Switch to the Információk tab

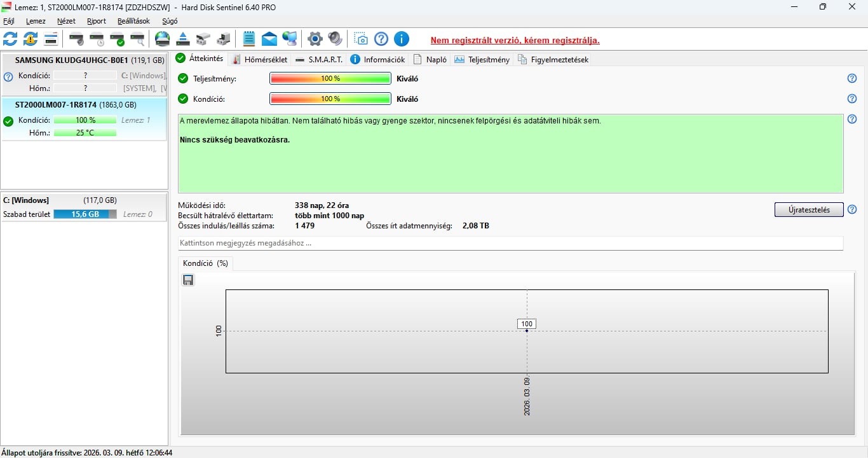tap(377, 59)
